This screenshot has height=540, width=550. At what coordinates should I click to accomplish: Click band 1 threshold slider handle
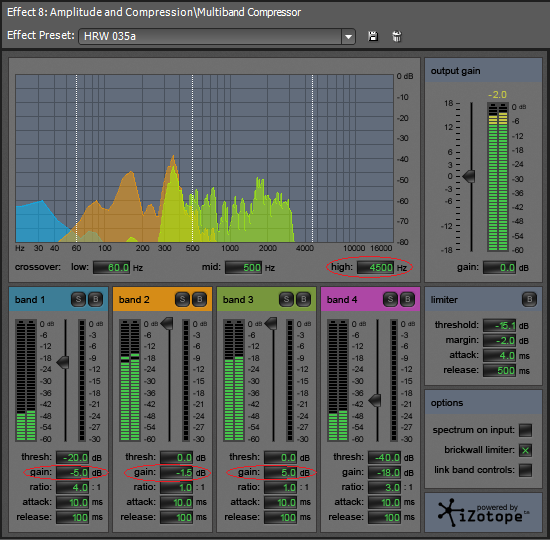pyautogui.click(x=63, y=362)
